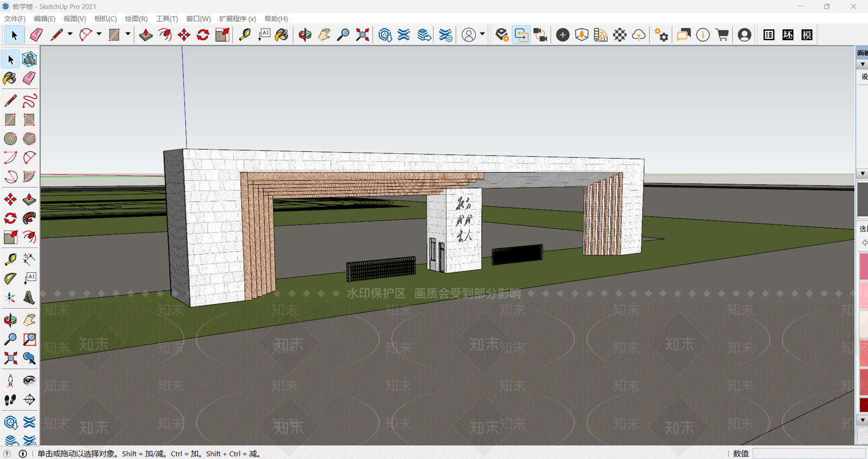
Task: Open the double gears settings icon
Action: pyautogui.click(x=661, y=35)
